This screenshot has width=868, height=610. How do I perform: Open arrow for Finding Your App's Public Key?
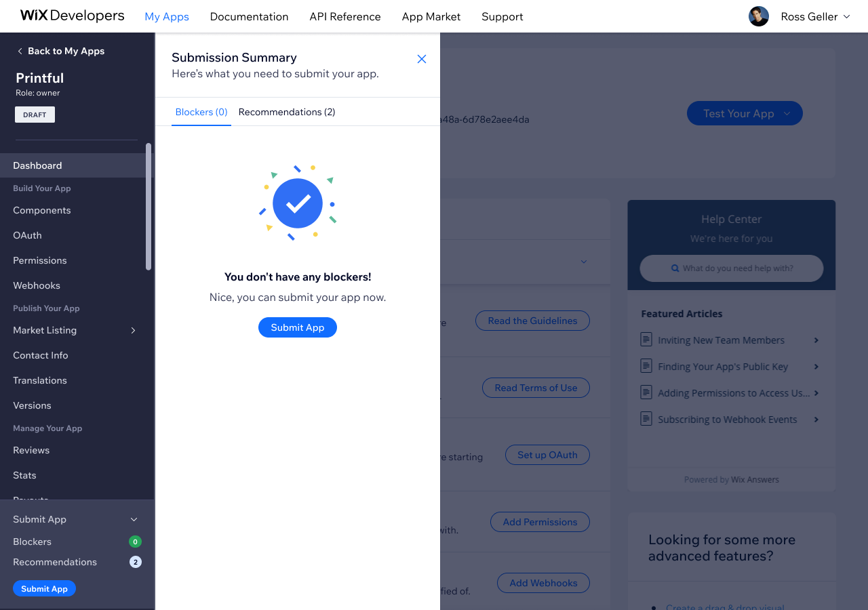[816, 367]
